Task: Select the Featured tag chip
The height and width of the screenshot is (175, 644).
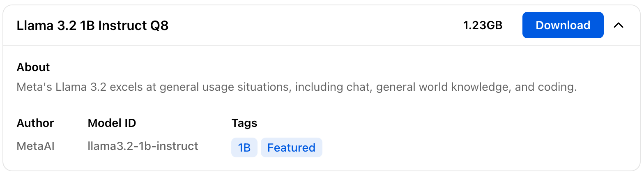Action: point(291,147)
